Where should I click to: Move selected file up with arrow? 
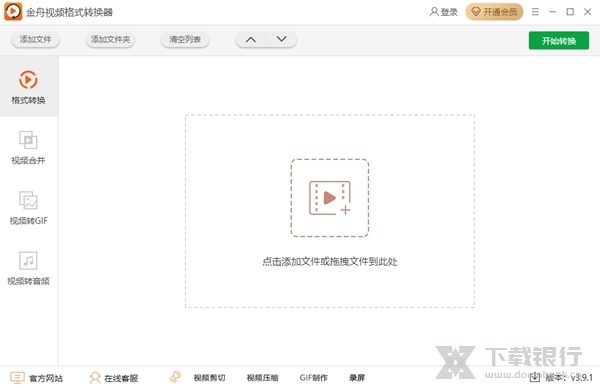[x=251, y=39]
